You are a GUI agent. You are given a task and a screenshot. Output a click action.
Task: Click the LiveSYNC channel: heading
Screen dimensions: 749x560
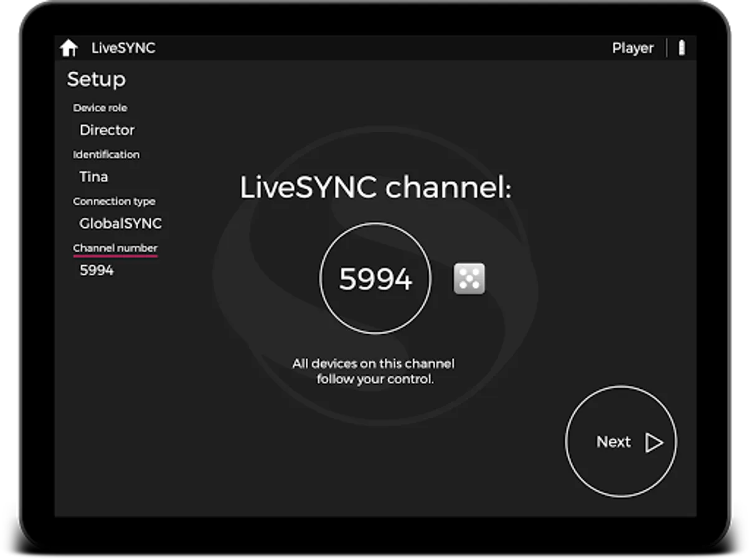pos(375,188)
